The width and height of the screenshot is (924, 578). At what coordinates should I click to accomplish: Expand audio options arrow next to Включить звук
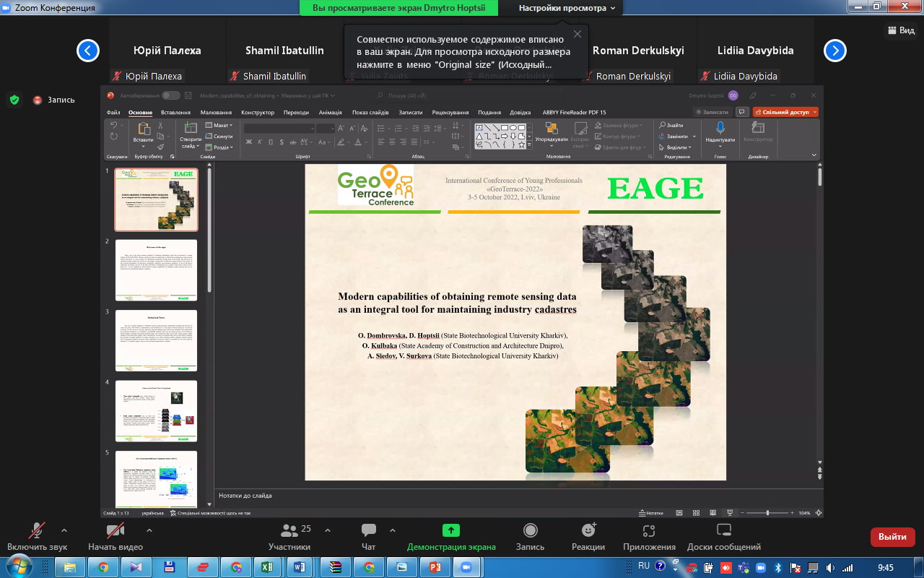(64, 530)
